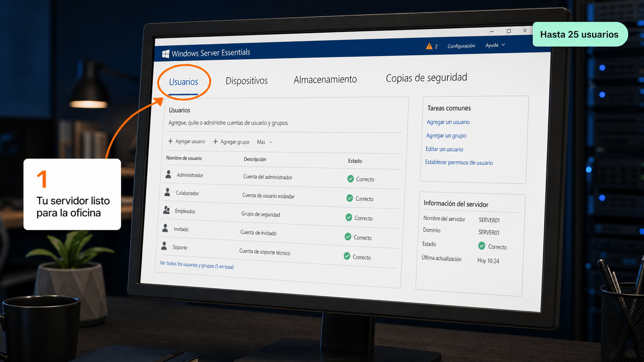
Task: Sort by Descripción column header
Action: [255, 159]
